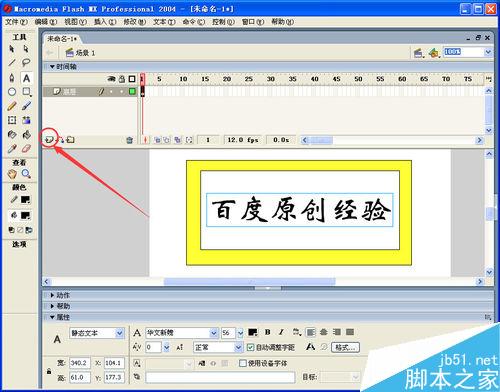Toggle the width/height constrain lock
This screenshot has width=500, height=392.
pos(49,371)
